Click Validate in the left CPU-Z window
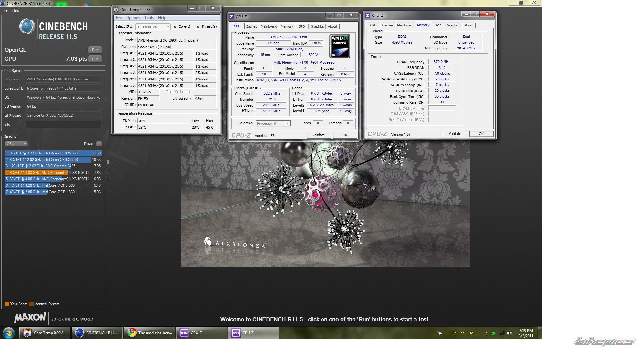The height and width of the screenshot is (349, 644). pyautogui.click(x=318, y=135)
